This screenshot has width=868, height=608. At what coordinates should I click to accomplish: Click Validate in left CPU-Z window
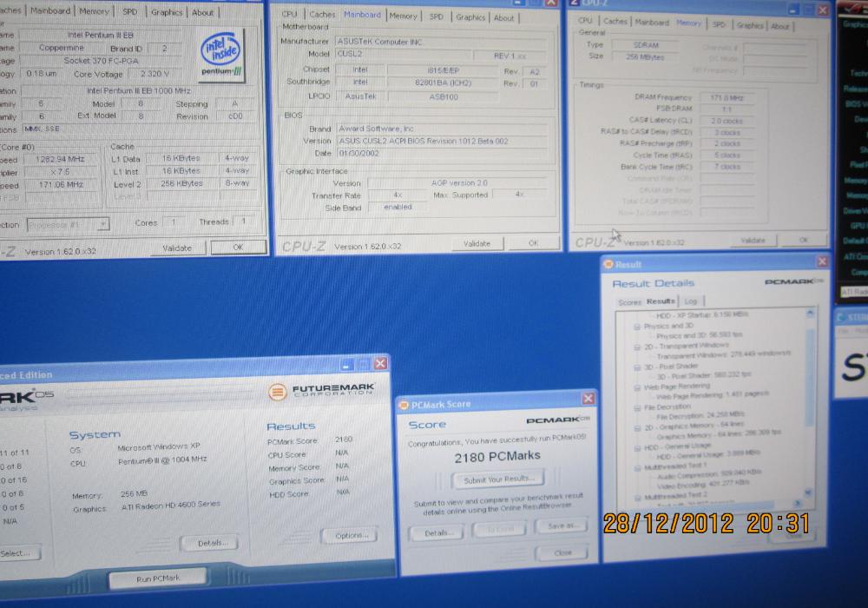177,248
